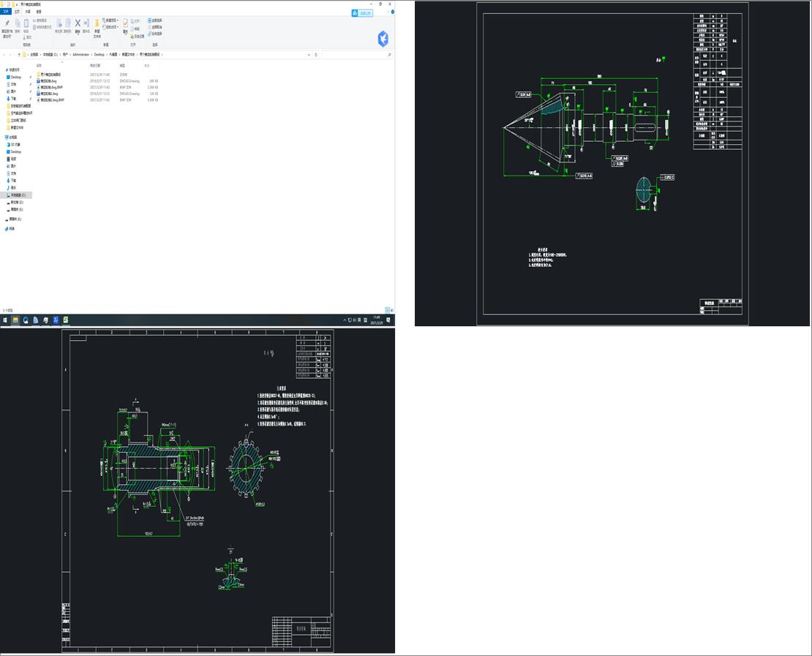Select Desktop under Quick Access
This screenshot has width=812, height=656.
(x=15, y=77)
